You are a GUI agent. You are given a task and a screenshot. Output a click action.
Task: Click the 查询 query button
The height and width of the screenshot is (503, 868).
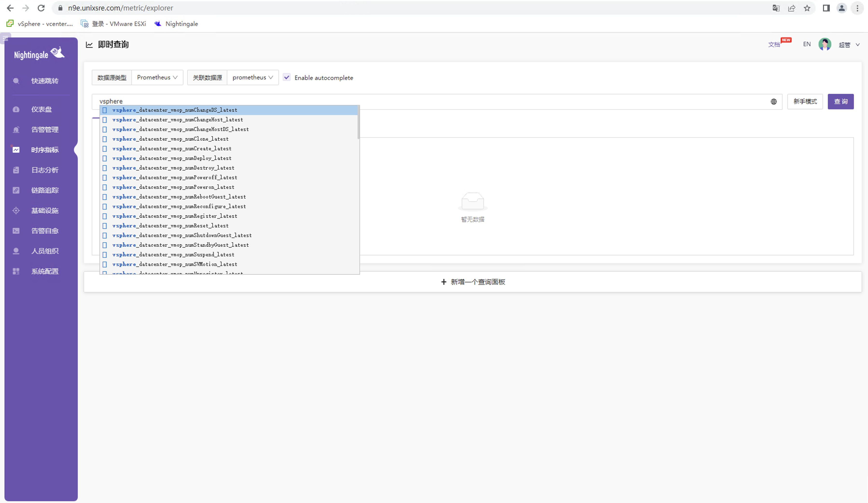tap(841, 101)
